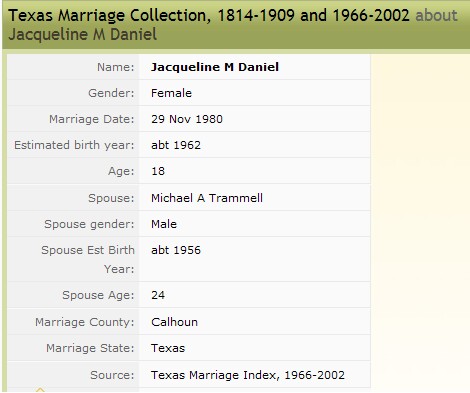Click the Texas Marriage Collection page title

209,15
